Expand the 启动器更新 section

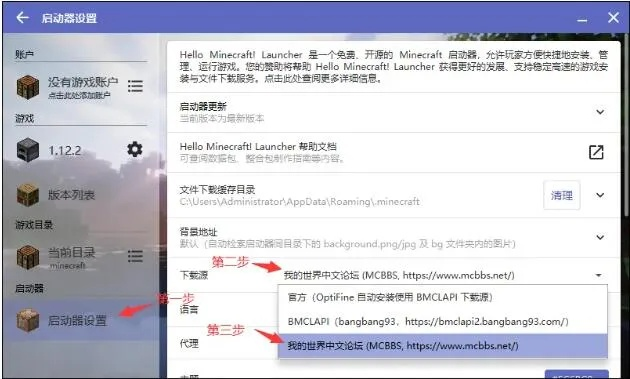pyautogui.click(x=600, y=112)
